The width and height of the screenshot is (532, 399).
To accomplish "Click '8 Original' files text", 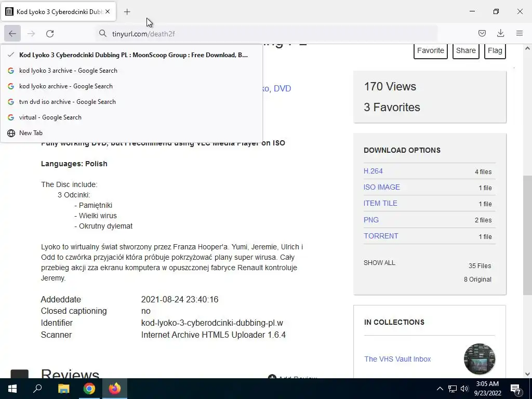I will coord(478,280).
